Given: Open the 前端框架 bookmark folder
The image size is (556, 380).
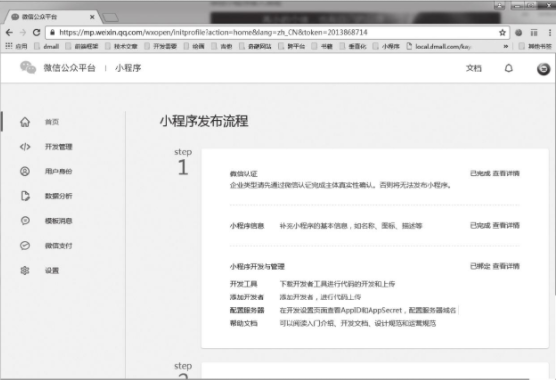Looking at the screenshot, I should coord(82,46).
